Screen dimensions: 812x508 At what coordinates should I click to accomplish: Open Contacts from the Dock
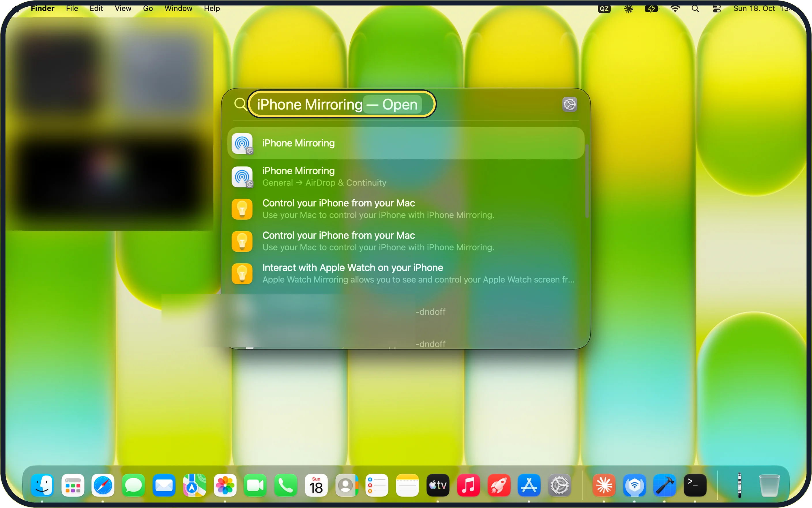coord(346,485)
